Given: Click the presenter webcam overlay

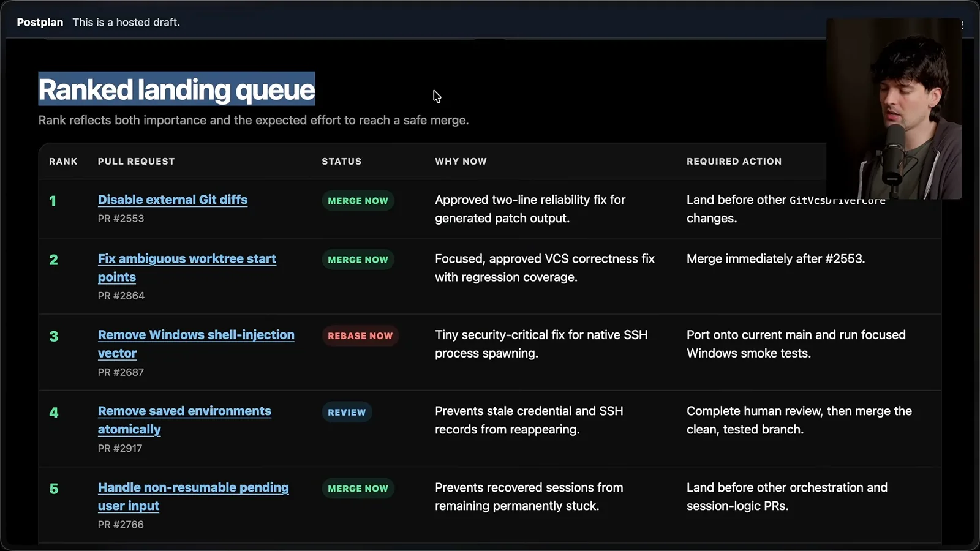Looking at the screenshot, I should click(x=894, y=108).
